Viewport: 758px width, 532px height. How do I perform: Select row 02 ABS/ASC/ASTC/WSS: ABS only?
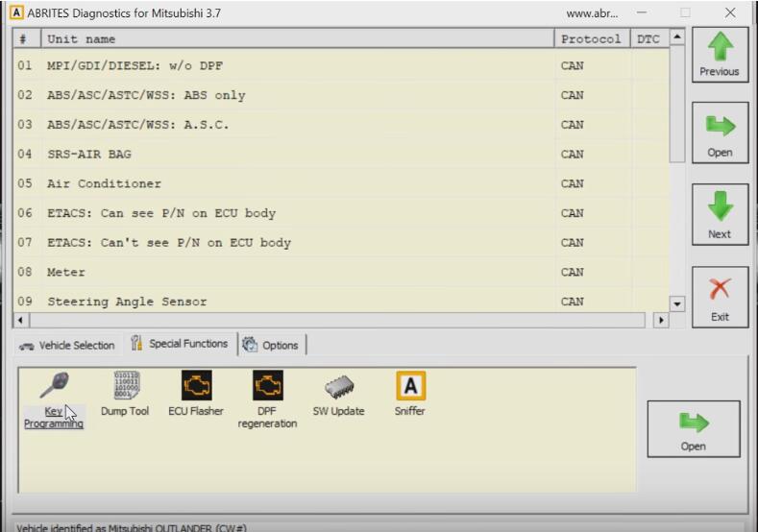(x=341, y=95)
